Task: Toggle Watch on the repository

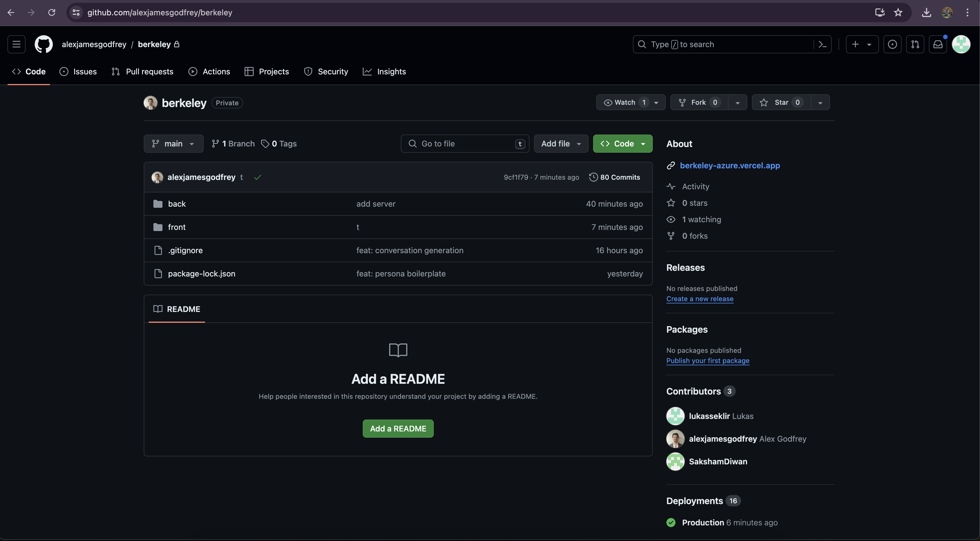Action: (624, 102)
